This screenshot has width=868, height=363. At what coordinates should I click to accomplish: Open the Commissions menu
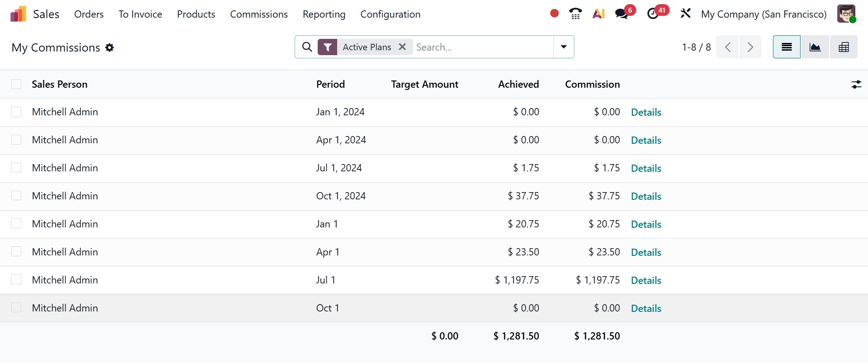[259, 14]
